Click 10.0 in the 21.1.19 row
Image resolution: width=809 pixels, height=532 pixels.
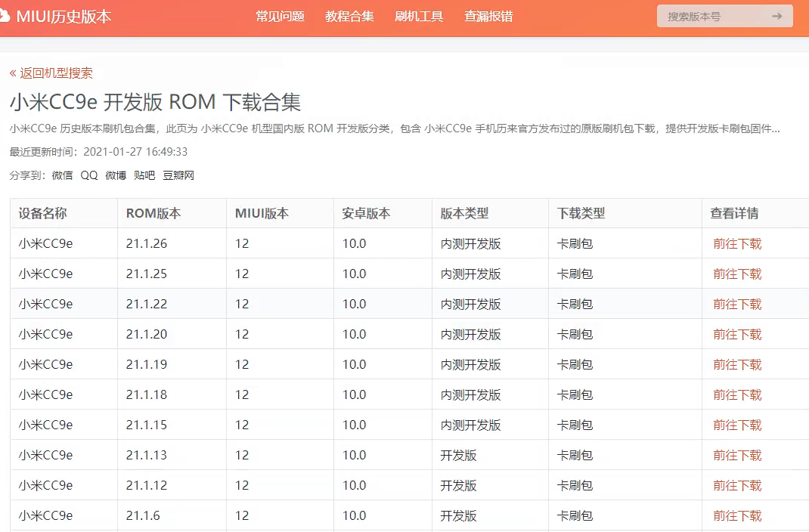tap(354, 365)
